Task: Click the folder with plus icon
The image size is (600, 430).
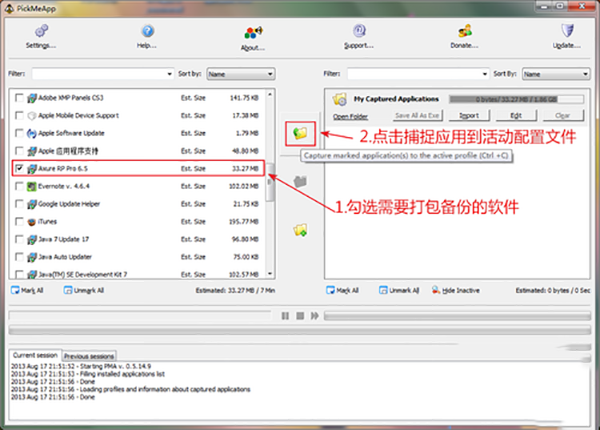Action: point(300,230)
